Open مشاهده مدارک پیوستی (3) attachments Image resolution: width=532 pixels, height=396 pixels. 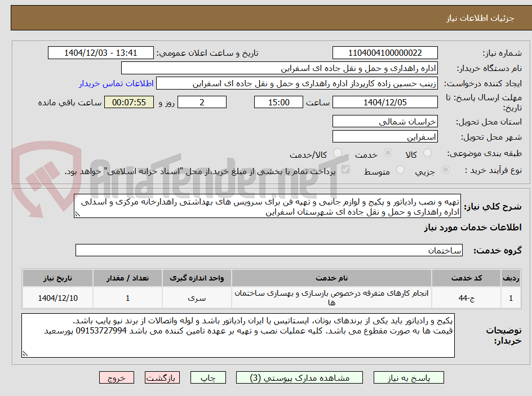coord(299,377)
